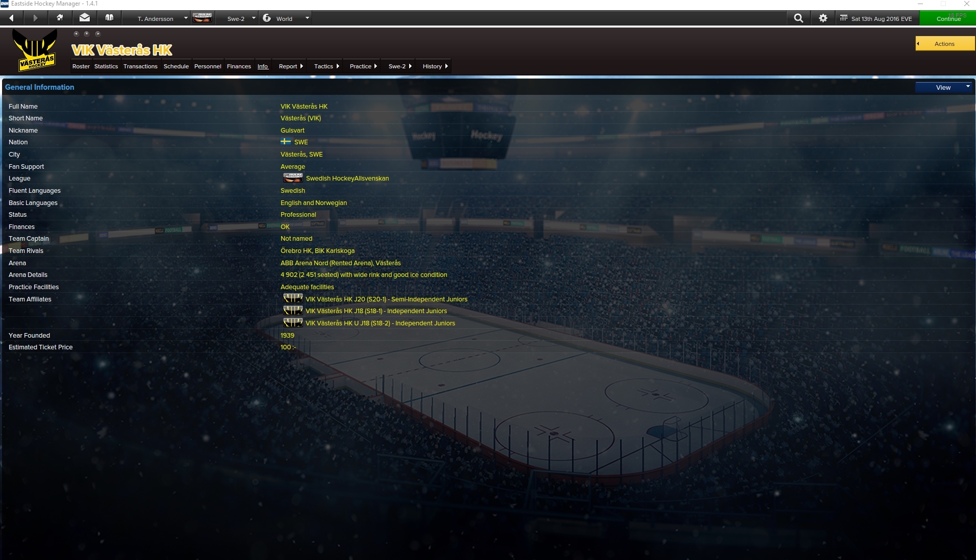Switch to the Roster tab
Image resolution: width=976 pixels, height=560 pixels.
81,66
